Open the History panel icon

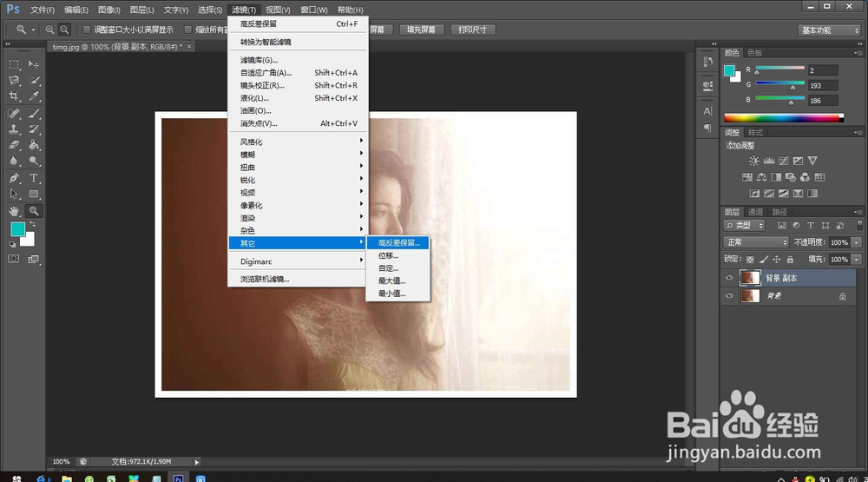[708, 62]
